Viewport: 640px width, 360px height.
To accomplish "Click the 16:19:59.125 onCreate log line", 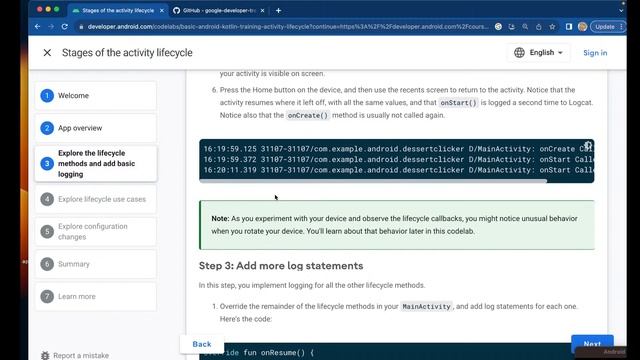I will point(398,149).
